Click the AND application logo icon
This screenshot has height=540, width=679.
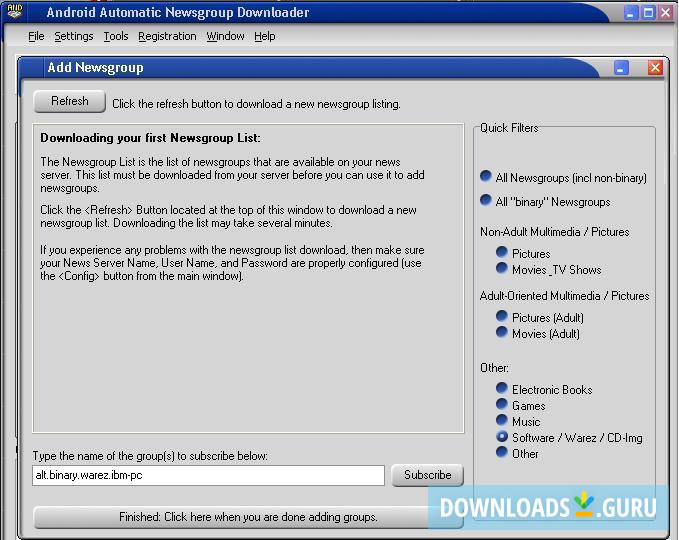[x=15, y=11]
